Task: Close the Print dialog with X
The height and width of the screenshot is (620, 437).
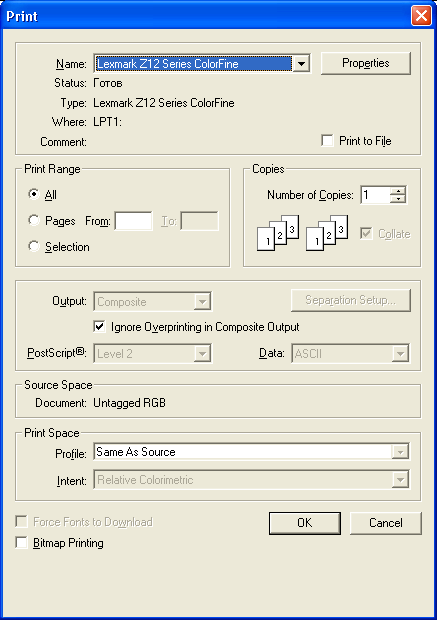Action: [x=421, y=16]
